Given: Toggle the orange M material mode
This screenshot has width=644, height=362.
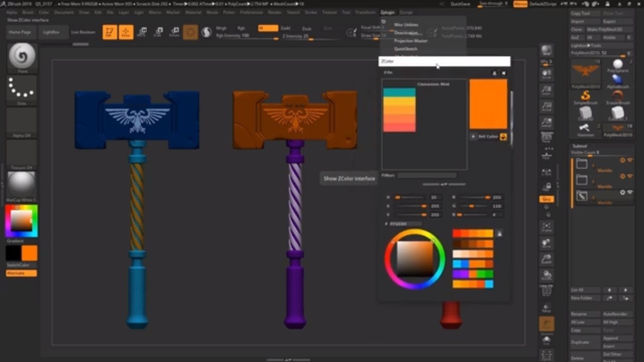Looking at the screenshot, I should (x=268, y=29).
